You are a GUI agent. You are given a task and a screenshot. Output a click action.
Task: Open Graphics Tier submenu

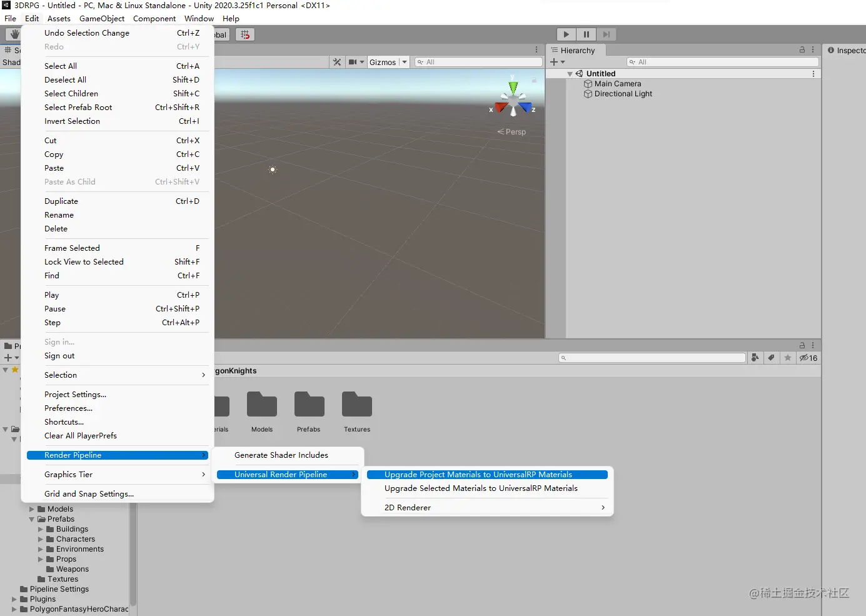pyautogui.click(x=118, y=475)
